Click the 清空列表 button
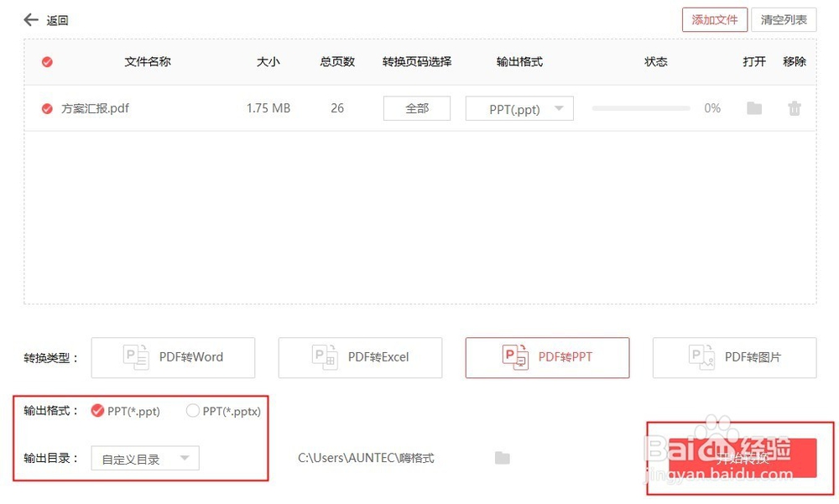The image size is (839, 504). pyautogui.click(x=783, y=19)
